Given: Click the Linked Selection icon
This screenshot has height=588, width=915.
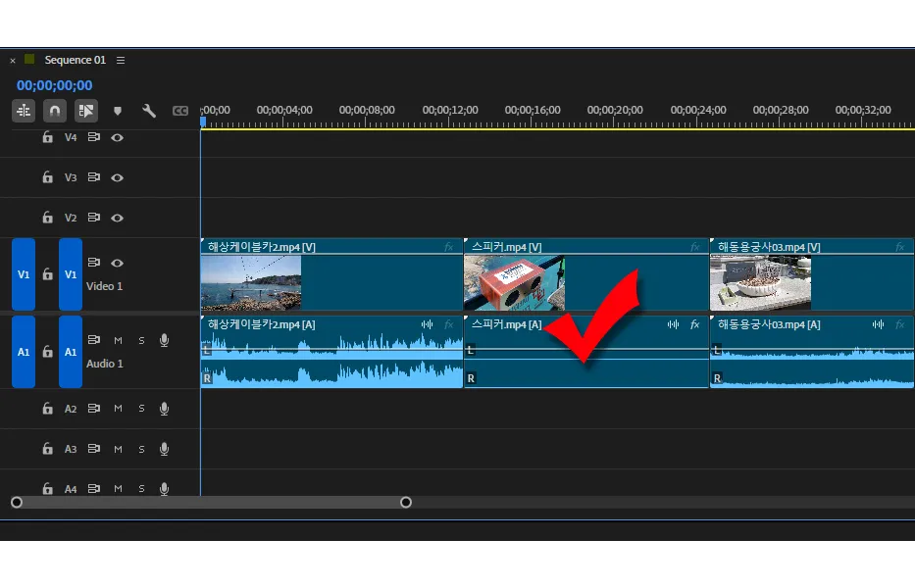Looking at the screenshot, I should click(86, 111).
